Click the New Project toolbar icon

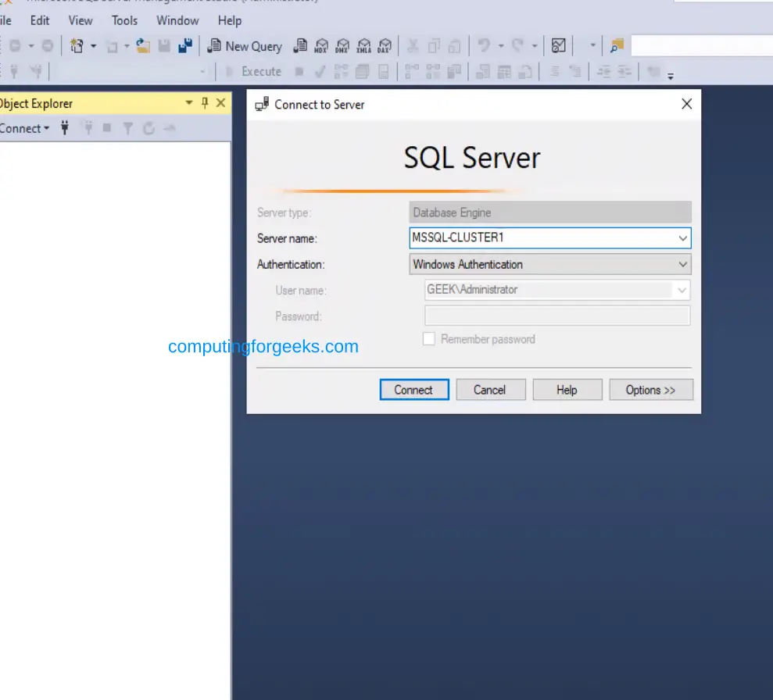(77, 46)
